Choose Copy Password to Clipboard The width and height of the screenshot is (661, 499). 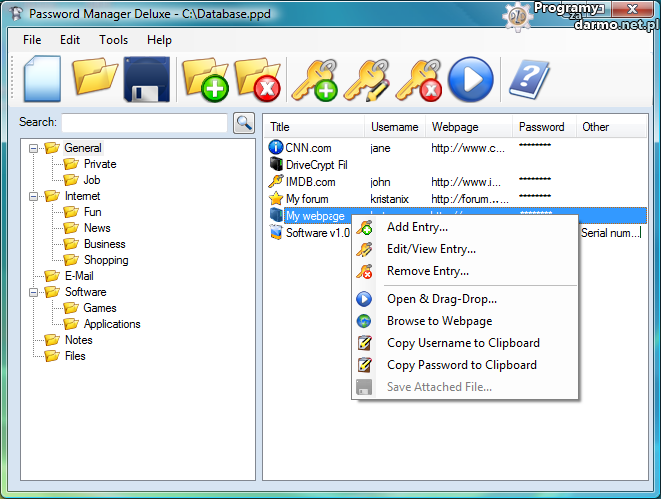(461, 365)
